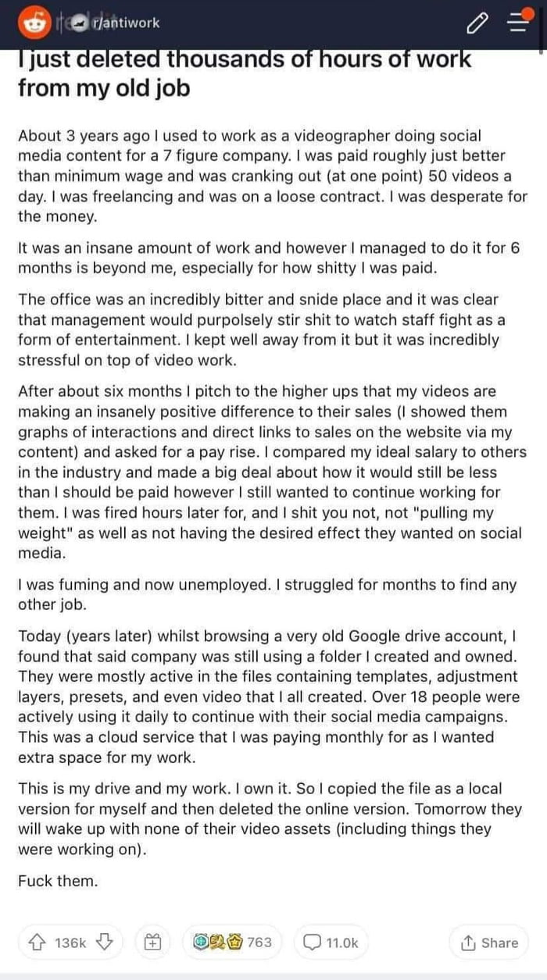Click the 136k vote count
547x980 pixels.
click(70, 943)
